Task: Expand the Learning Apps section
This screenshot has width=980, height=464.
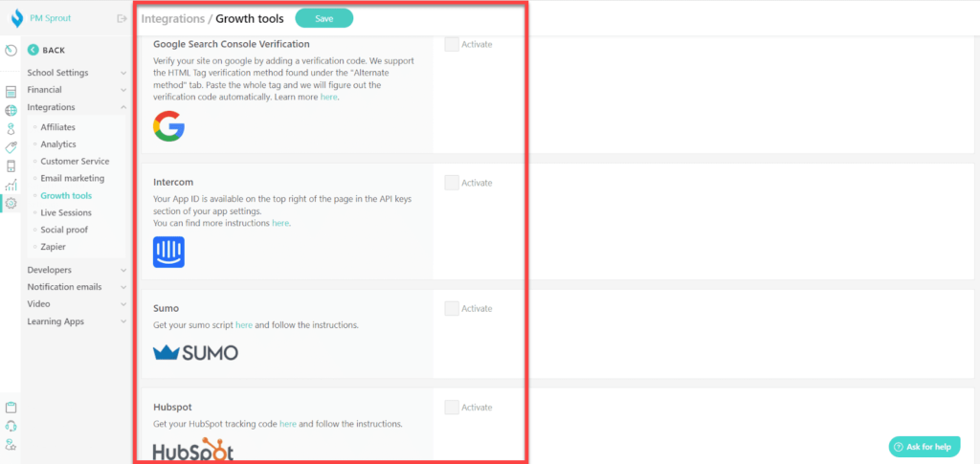Action: tap(77, 321)
